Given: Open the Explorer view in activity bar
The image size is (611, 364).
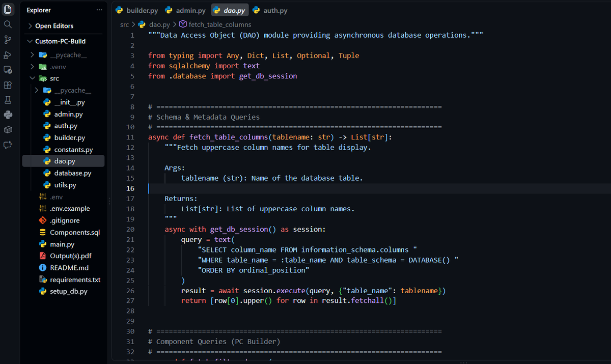Looking at the screenshot, I should (x=8, y=9).
